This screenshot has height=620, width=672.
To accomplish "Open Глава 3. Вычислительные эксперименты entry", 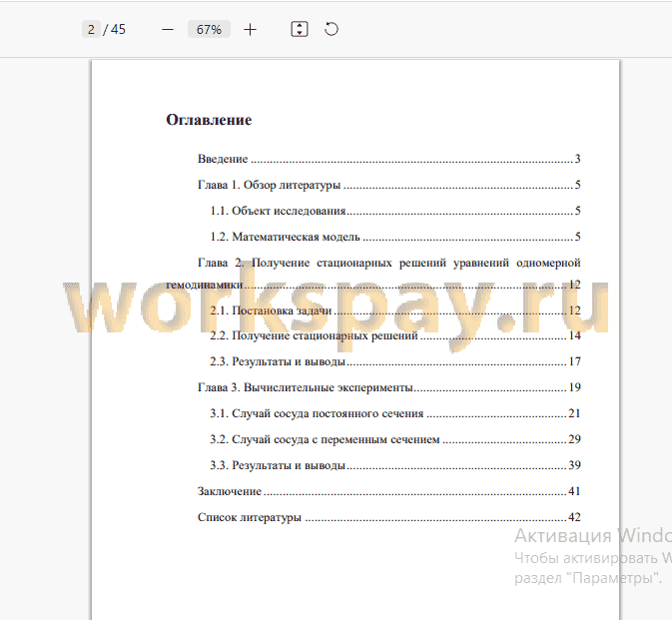I will point(388,387).
